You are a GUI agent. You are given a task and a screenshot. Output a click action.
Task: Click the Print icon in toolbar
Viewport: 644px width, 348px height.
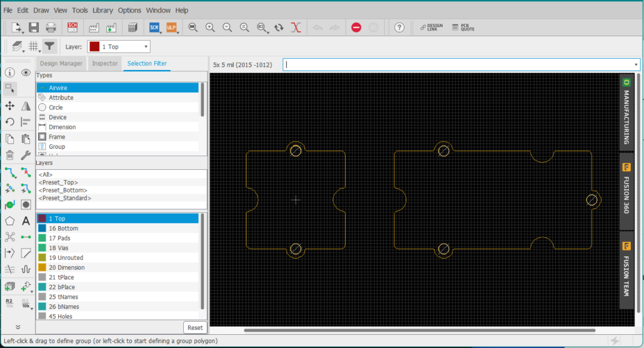(x=51, y=27)
